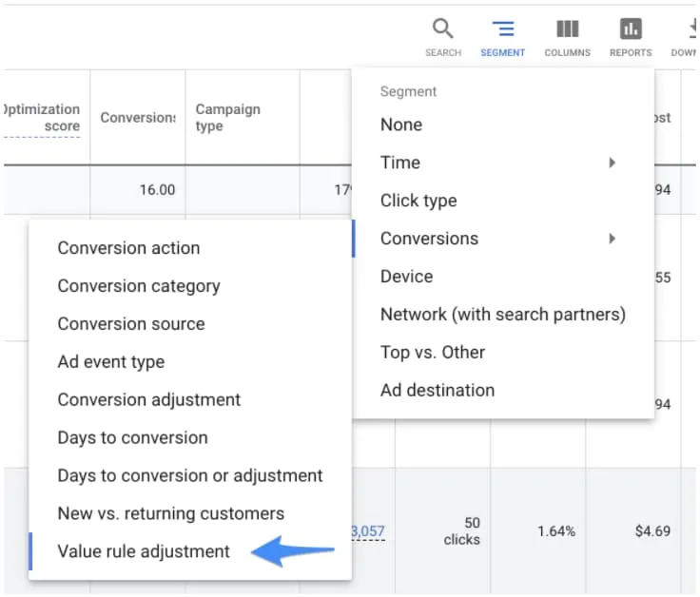Choose Network (with search partners)
This screenshot has width=700, height=597.
pyautogui.click(x=502, y=315)
